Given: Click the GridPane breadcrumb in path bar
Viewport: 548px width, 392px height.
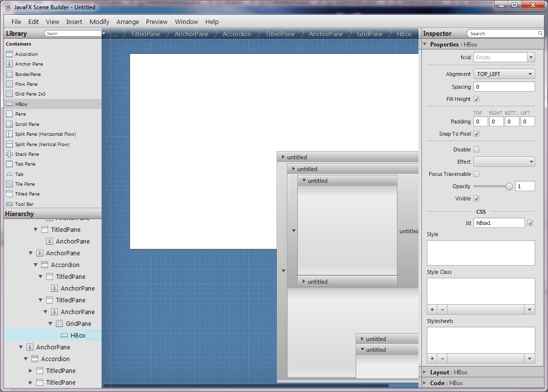Looking at the screenshot, I should [369, 34].
